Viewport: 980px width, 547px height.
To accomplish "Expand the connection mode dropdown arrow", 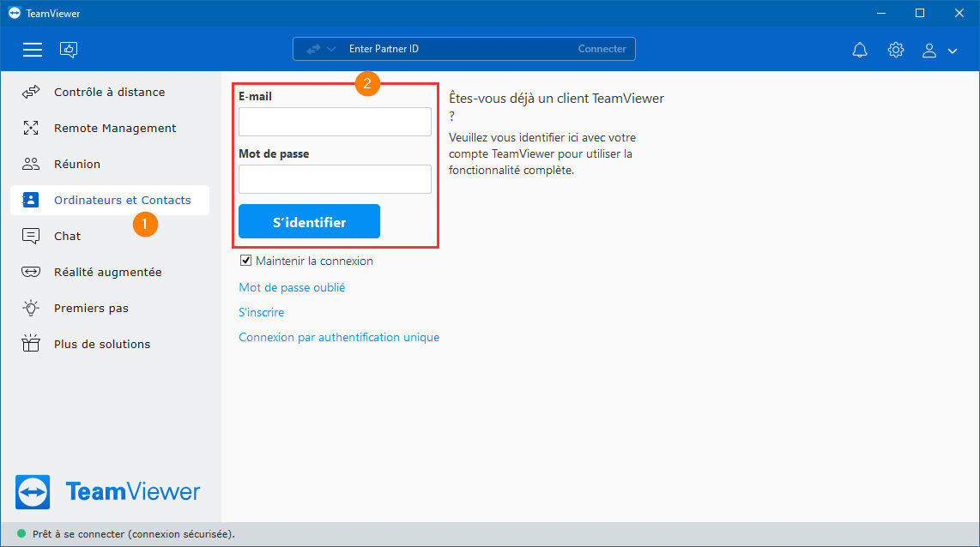I will coord(331,49).
